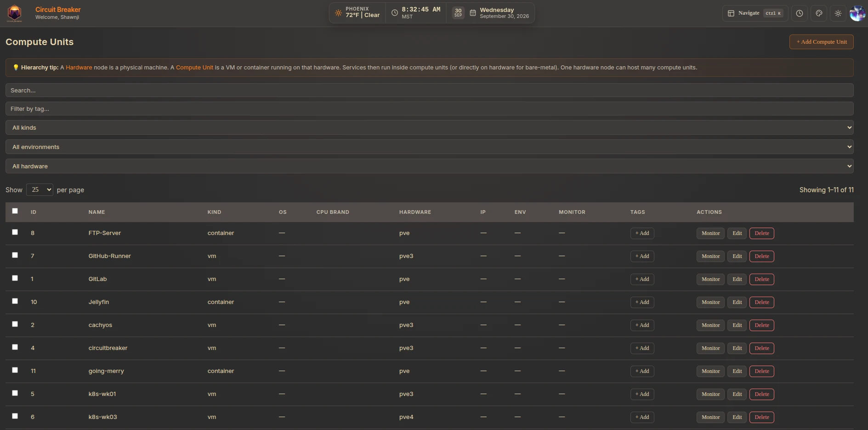This screenshot has height=430, width=868.
Task: Monitor the k8s-wk01 compute unit
Action: tap(710, 394)
